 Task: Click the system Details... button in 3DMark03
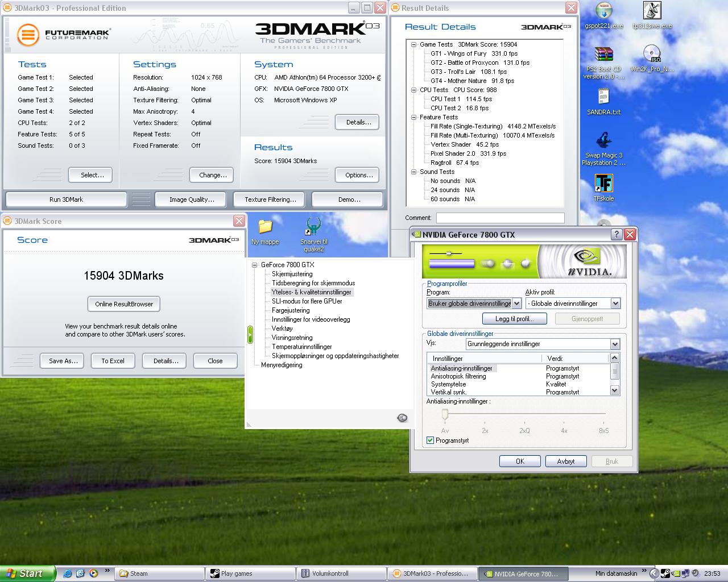coord(357,122)
